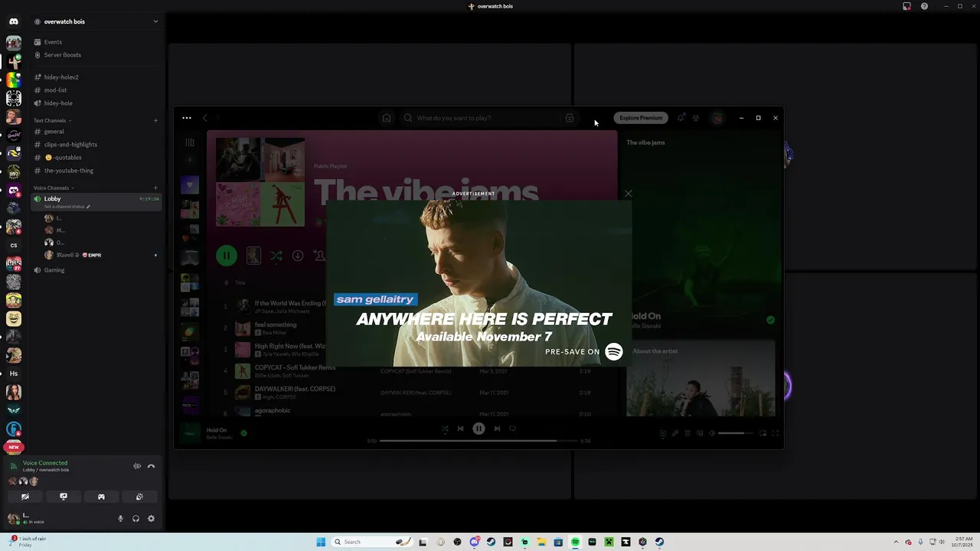Toggle Discord noise suppression waveform icon
Screen dimensions: 980x551
(x=137, y=466)
